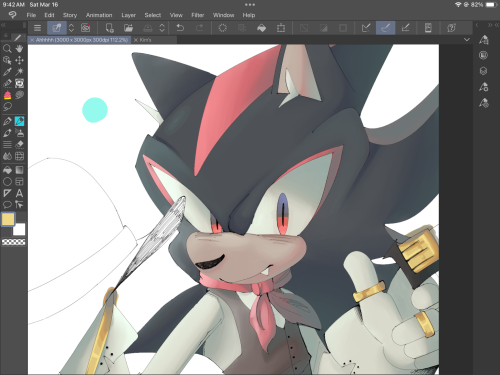The width and height of the screenshot is (500, 375).
Task: Click the New document icon
Action: point(109,28)
